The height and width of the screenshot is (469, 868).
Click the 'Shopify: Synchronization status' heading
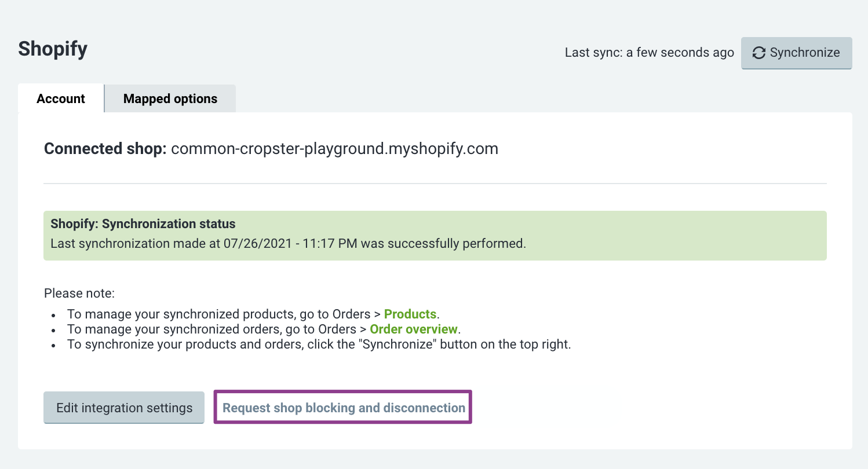pyautogui.click(x=143, y=224)
